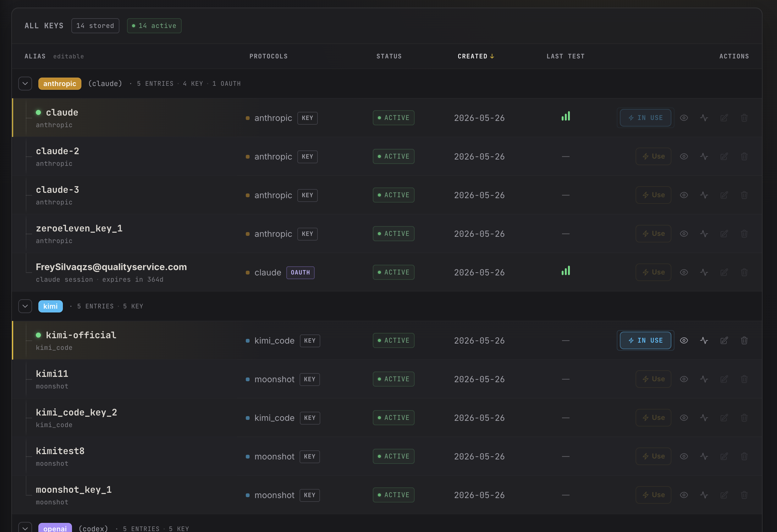Delete the claude-2 key
Viewport: 777px width, 532px height.
(x=744, y=156)
